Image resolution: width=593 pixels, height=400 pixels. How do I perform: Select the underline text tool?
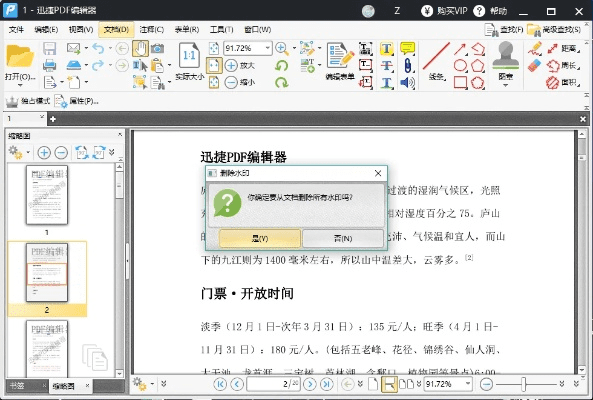point(386,82)
